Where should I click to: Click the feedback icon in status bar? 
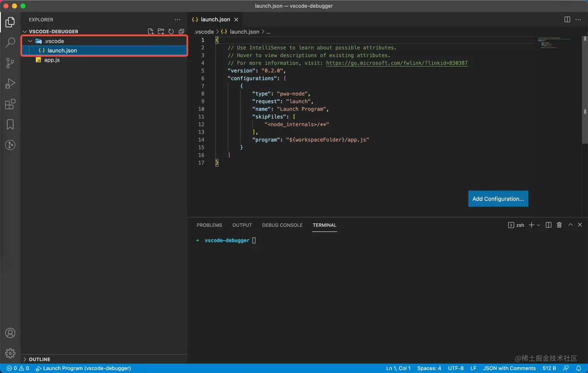click(x=566, y=368)
